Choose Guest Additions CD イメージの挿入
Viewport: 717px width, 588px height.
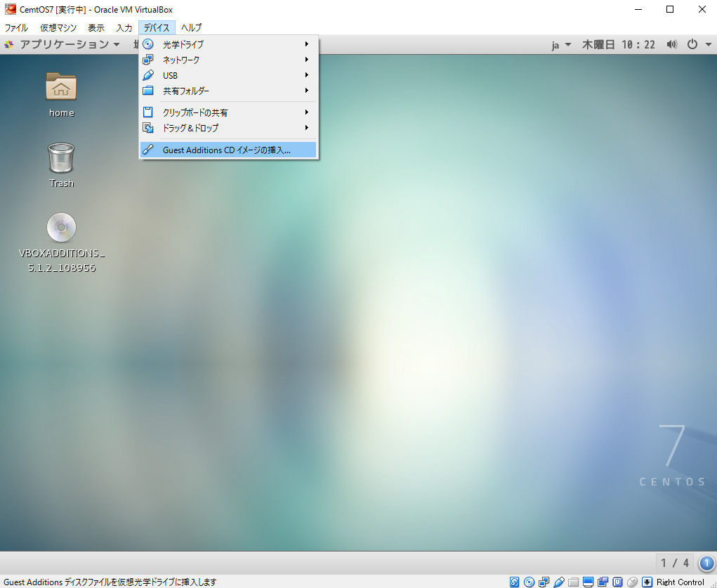click(x=228, y=150)
